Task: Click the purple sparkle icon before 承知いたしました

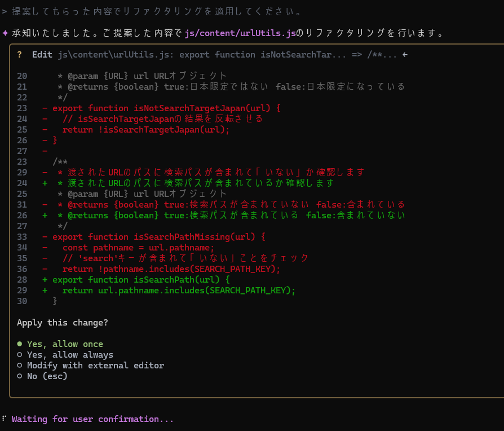Action: [5, 33]
